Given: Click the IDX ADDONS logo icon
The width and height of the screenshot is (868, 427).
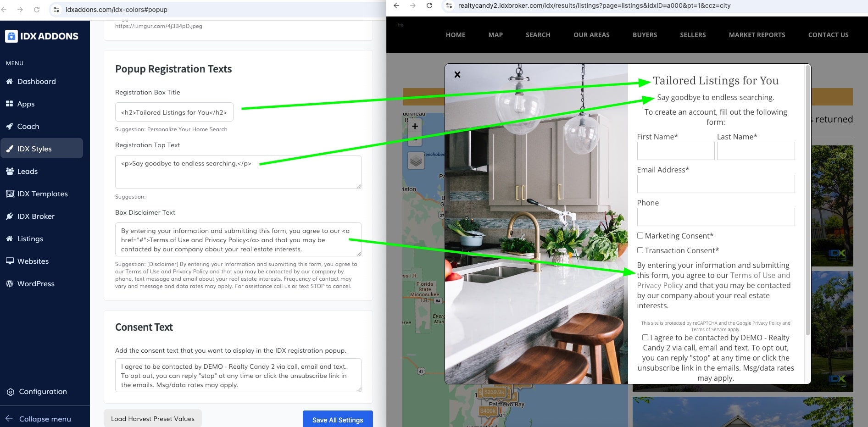Looking at the screenshot, I should click(x=11, y=36).
